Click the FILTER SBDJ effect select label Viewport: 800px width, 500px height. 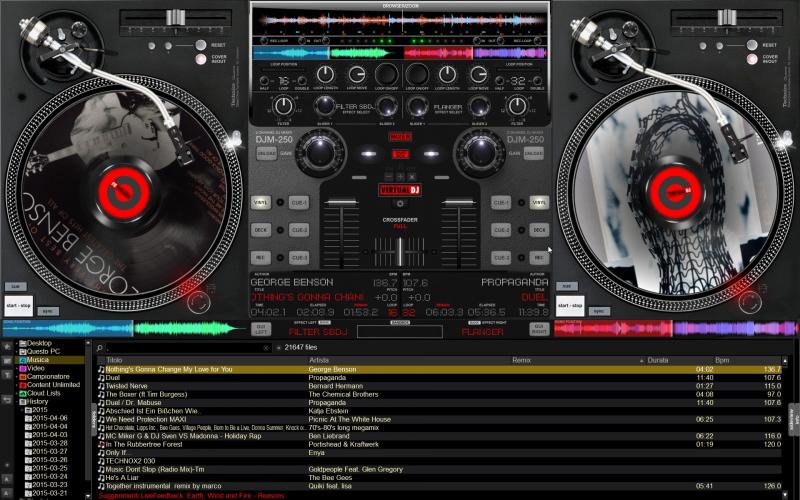pyautogui.click(x=356, y=107)
